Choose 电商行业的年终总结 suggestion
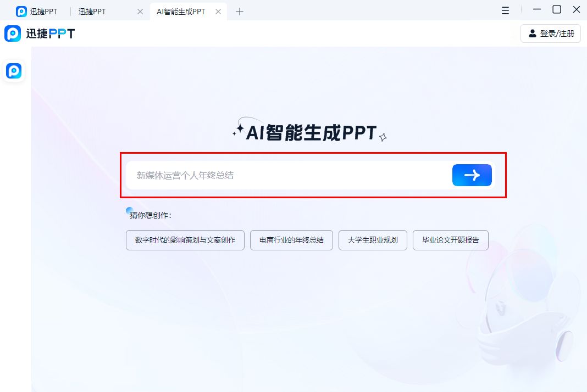The height and width of the screenshot is (392, 587). (x=291, y=240)
